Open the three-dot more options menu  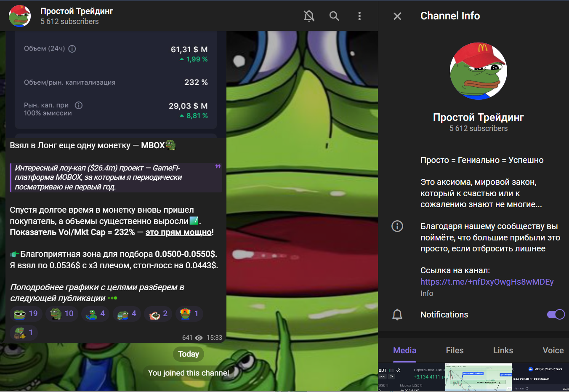pyautogui.click(x=359, y=16)
